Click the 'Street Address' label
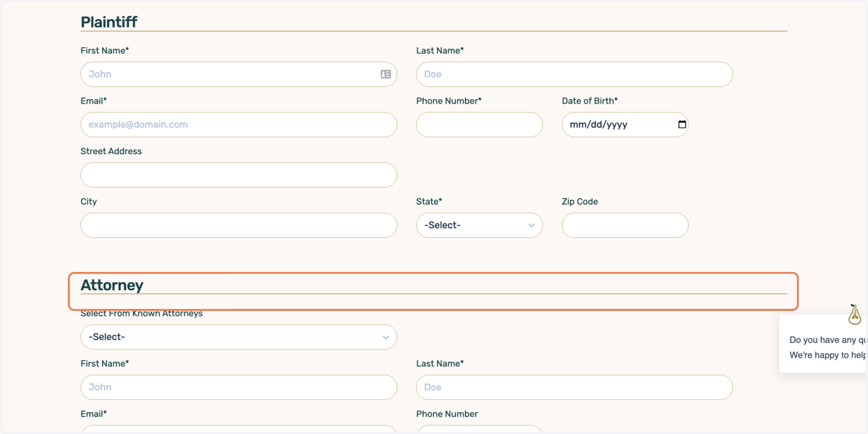This screenshot has width=868, height=434. [x=111, y=151]
